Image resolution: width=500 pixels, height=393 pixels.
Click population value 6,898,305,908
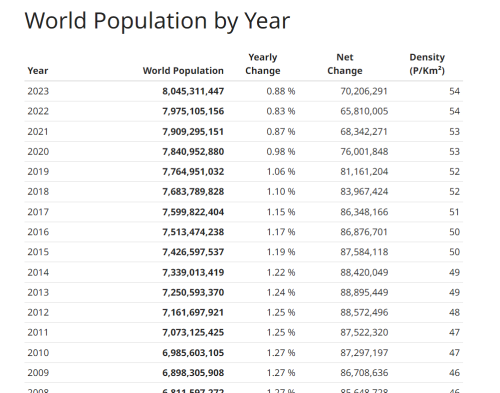tap(193, 373)
